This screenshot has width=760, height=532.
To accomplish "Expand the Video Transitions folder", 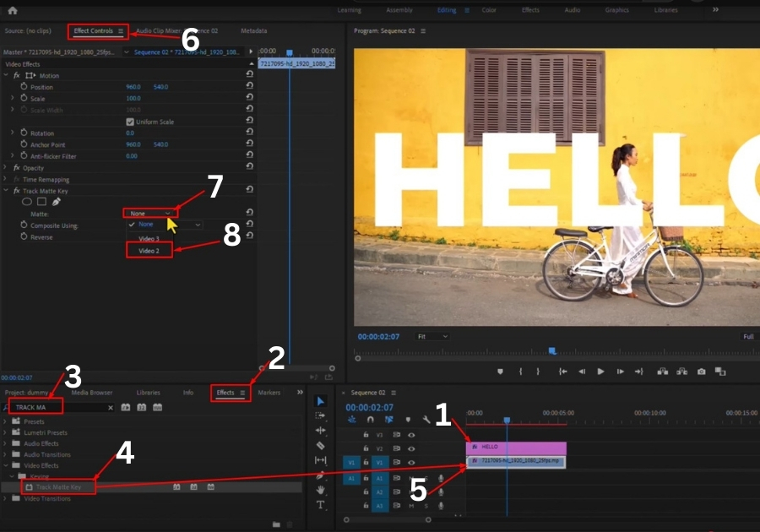I will coord(5,498).
